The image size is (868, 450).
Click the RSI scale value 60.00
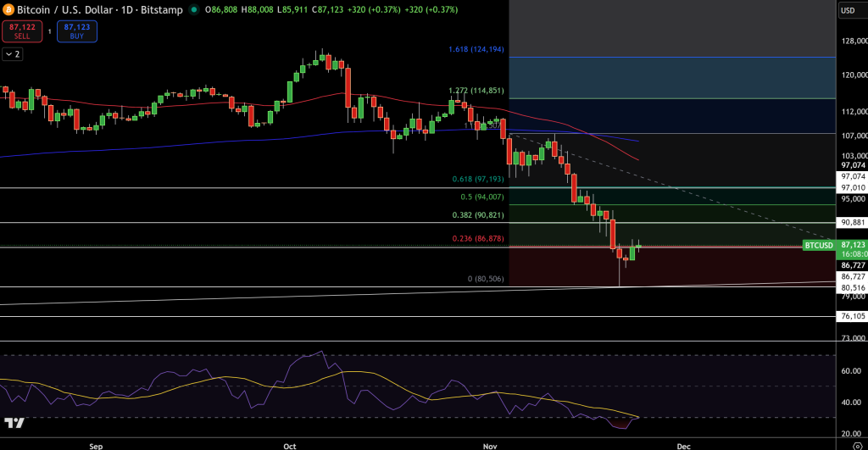851,371
